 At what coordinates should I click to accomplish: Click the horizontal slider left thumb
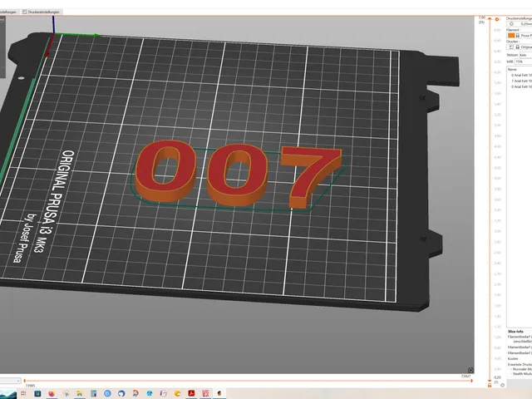[x=25, y=381]
